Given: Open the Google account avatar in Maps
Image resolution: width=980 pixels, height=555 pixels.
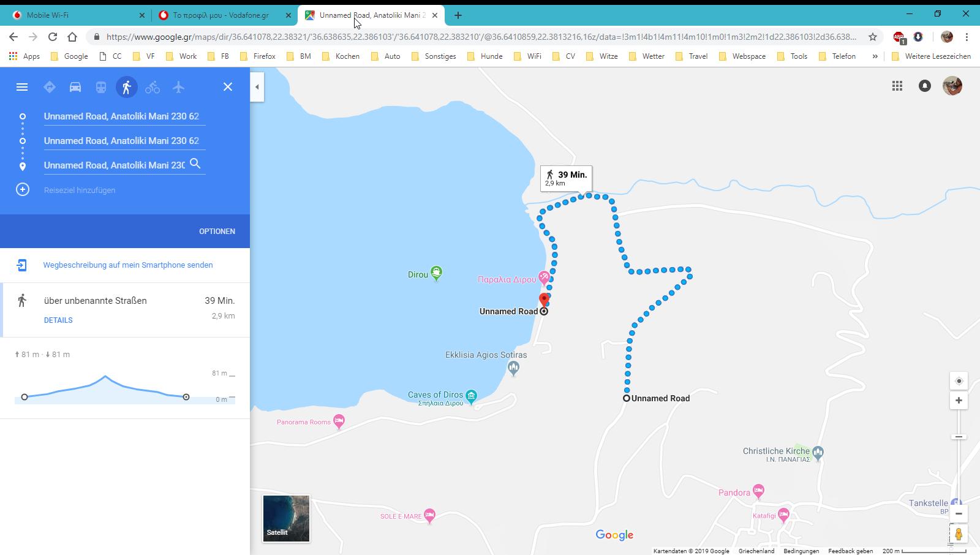Looking at the screenshot, I should pyautogui.click(x=952, y=86).
